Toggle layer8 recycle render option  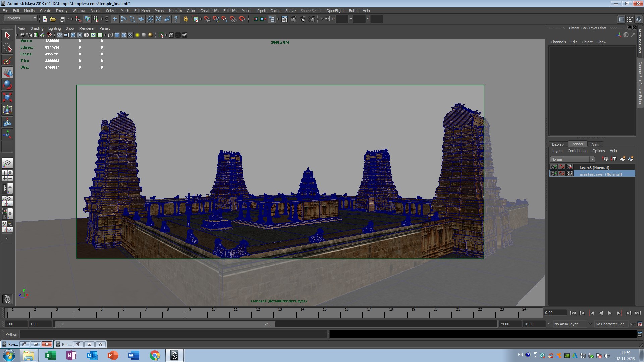point(562,167)
